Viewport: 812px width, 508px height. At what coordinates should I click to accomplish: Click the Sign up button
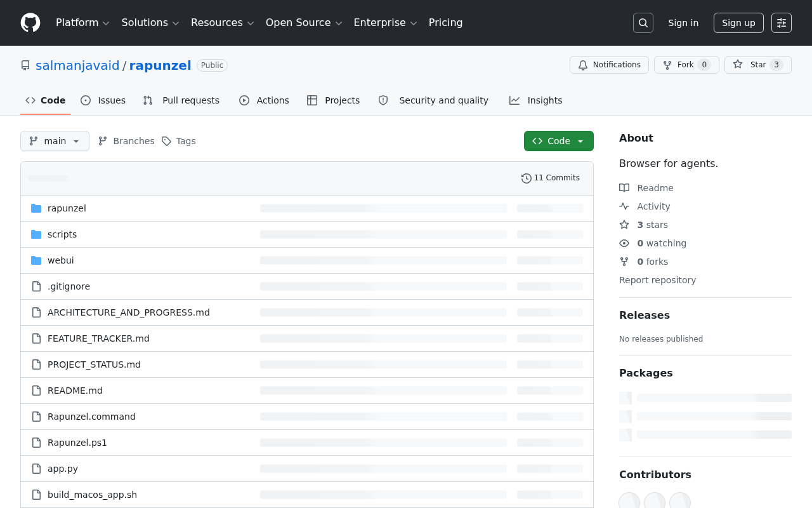[x=738, y=23]
